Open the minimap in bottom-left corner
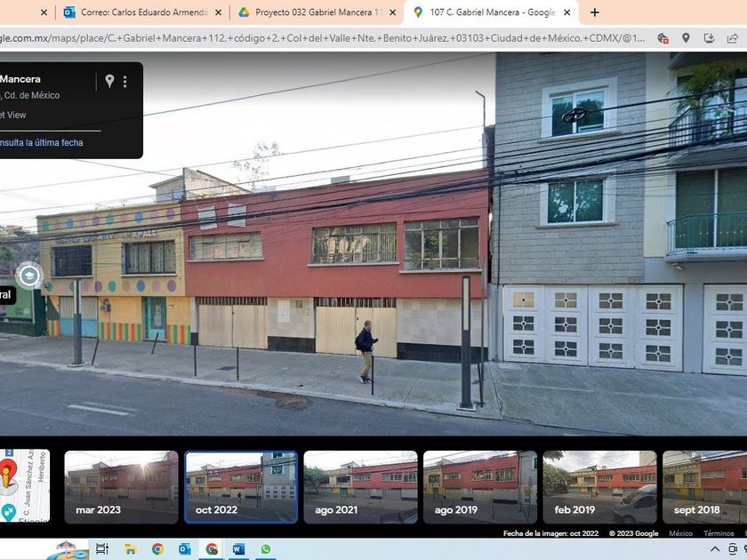 24,485
